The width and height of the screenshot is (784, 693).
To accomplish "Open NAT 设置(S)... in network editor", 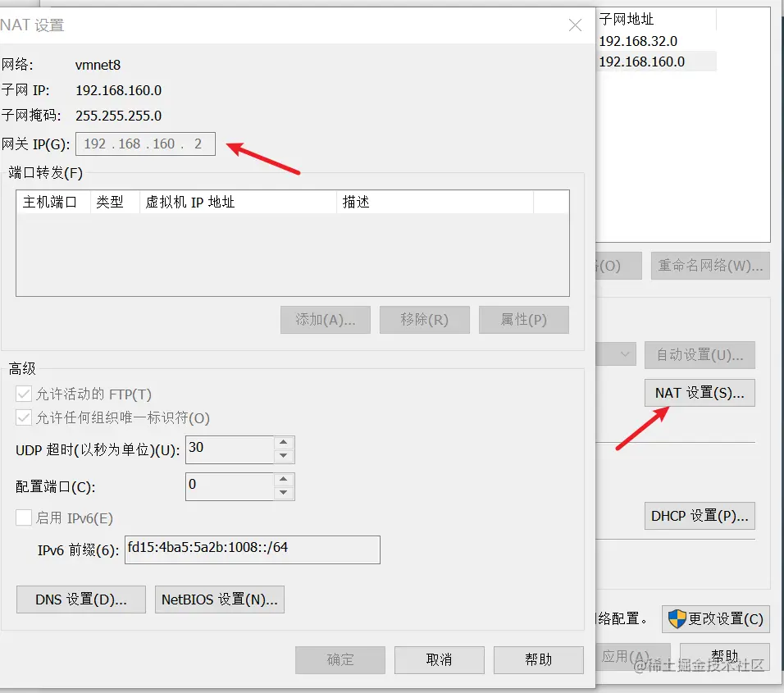I will pyautogui.click(x=700, y=393).
